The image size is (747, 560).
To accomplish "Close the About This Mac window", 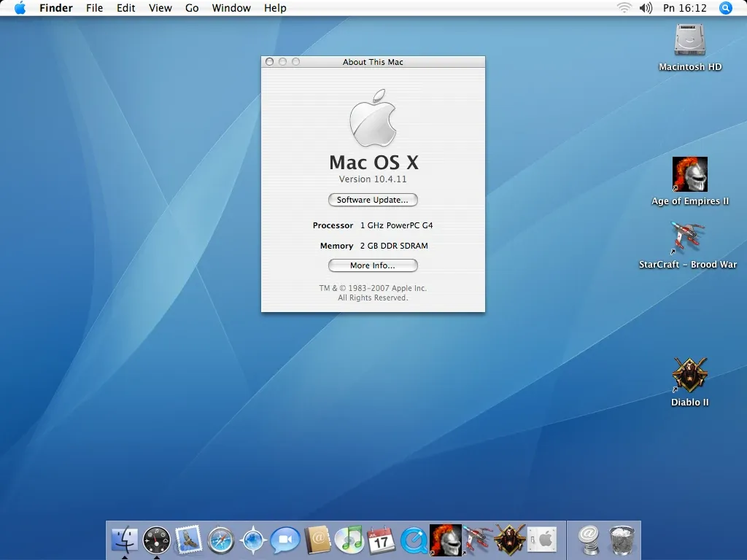I will click(270, 62).
